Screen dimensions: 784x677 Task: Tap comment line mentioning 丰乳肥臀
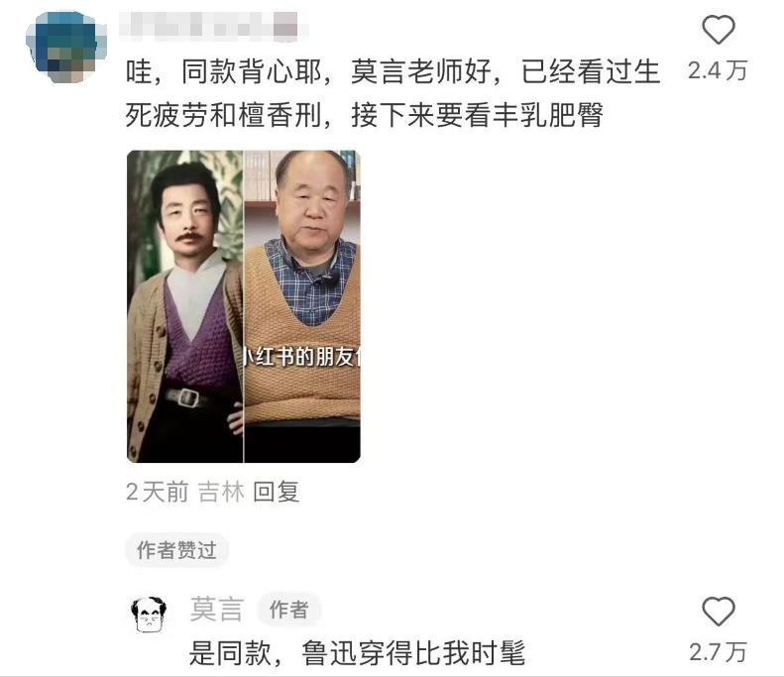pos(364,115)
